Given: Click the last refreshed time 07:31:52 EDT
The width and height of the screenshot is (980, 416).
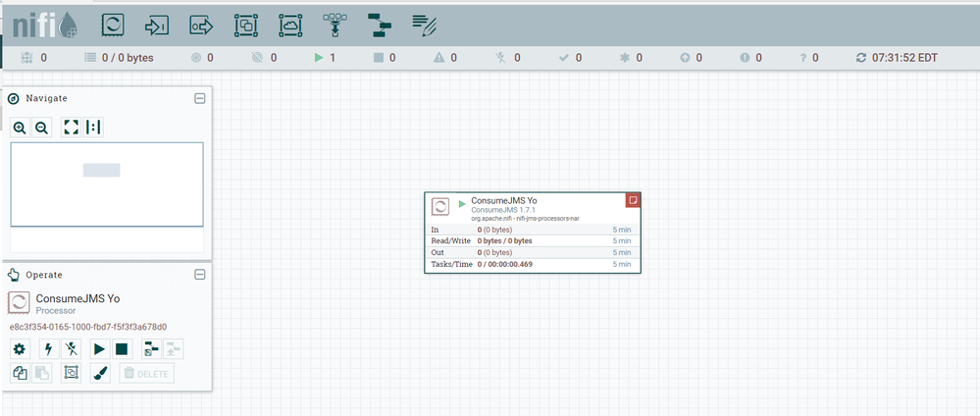Looking at the screenshot, I should pos(905,58).
